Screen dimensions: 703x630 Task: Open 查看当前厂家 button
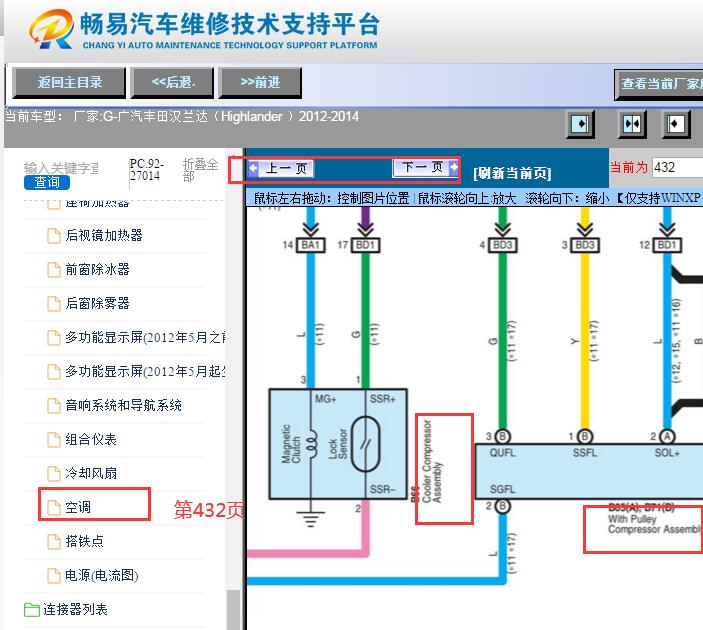click(659, 84)
